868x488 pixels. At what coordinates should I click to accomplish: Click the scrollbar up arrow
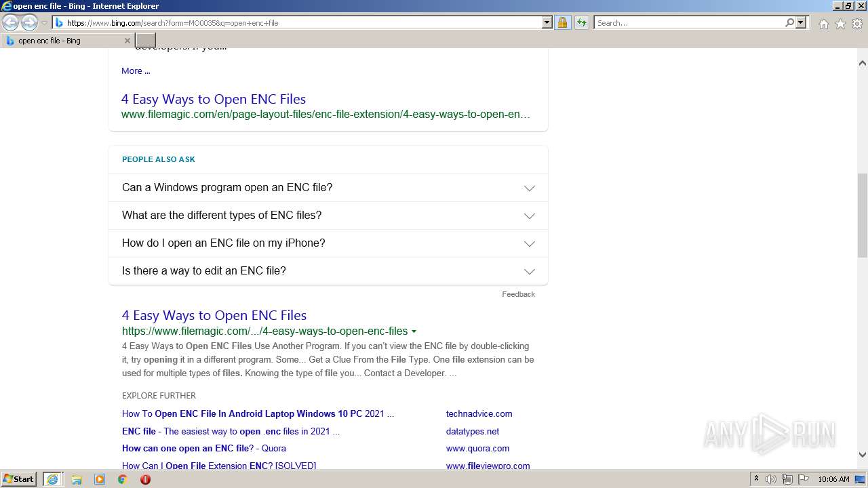tap(863, 63)
